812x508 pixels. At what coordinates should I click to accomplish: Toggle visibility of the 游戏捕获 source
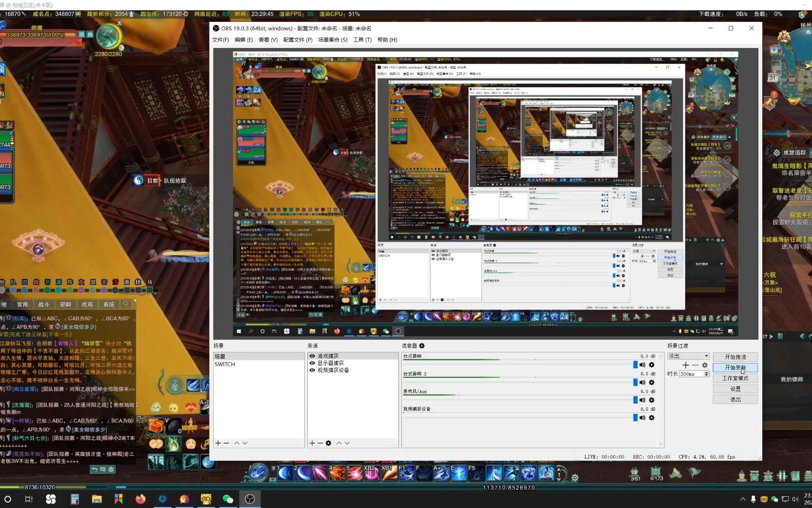(312, 356)
